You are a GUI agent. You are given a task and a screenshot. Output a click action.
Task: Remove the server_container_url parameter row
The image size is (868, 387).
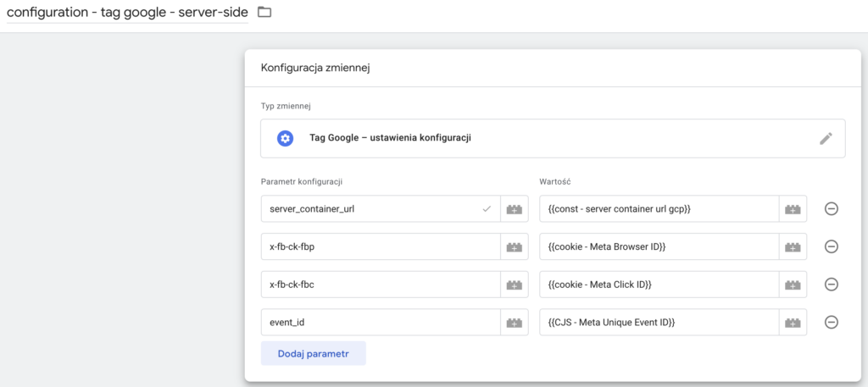pyautogui.click(x=832, y=209)
